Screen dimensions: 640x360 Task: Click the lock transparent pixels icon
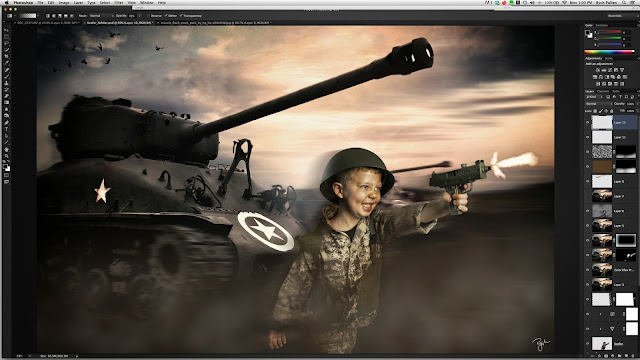(595, 111)
